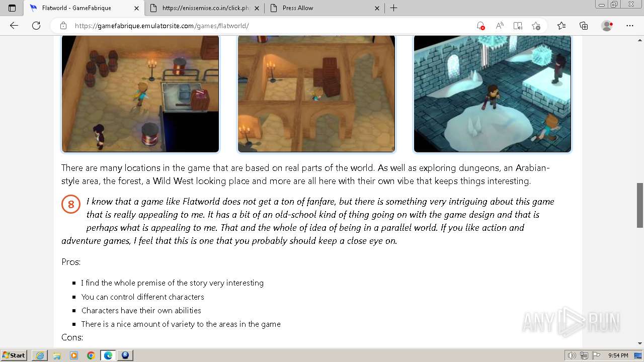
Task: Reload the Flatworld page
Action: [36, 26]
